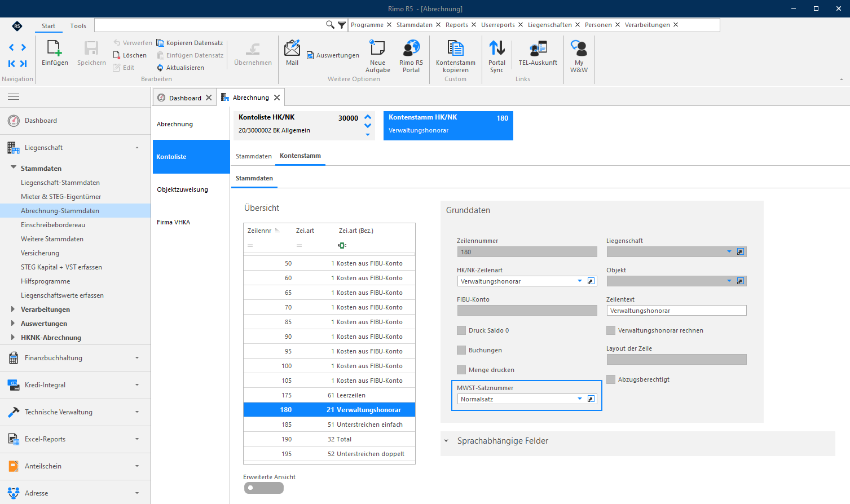
Task: Click the Zeilentext input field
Action: 676,311
